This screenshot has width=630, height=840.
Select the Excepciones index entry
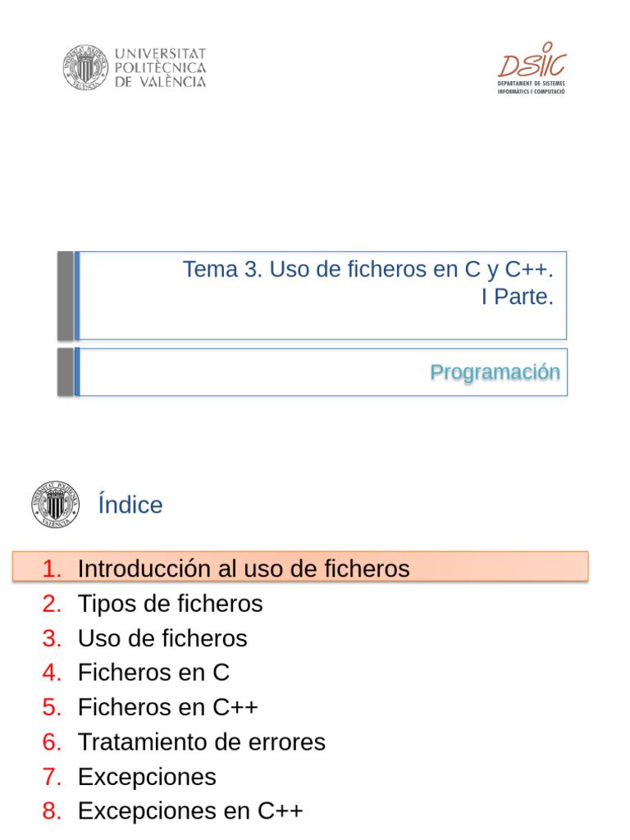click(x=147, y=776)
